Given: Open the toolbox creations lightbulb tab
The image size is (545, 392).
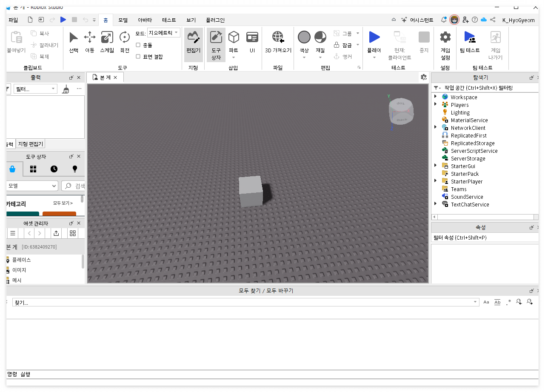Looking at the screenshot, I should click(x=75, y=169).
